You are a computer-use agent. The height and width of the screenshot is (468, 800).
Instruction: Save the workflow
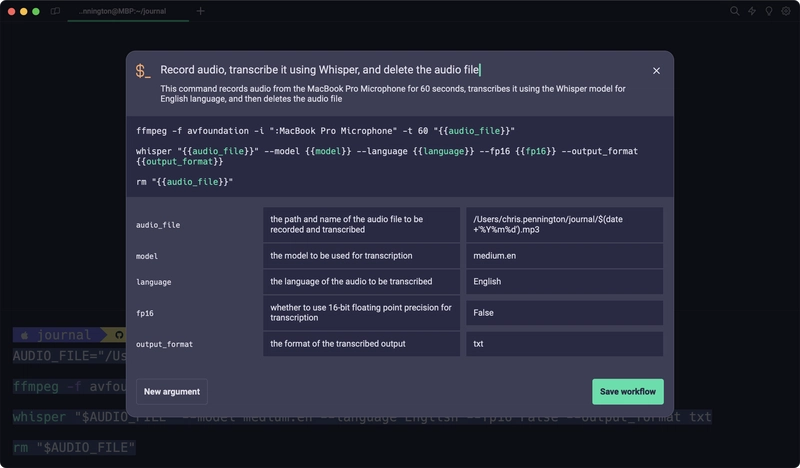pos(627,391)
